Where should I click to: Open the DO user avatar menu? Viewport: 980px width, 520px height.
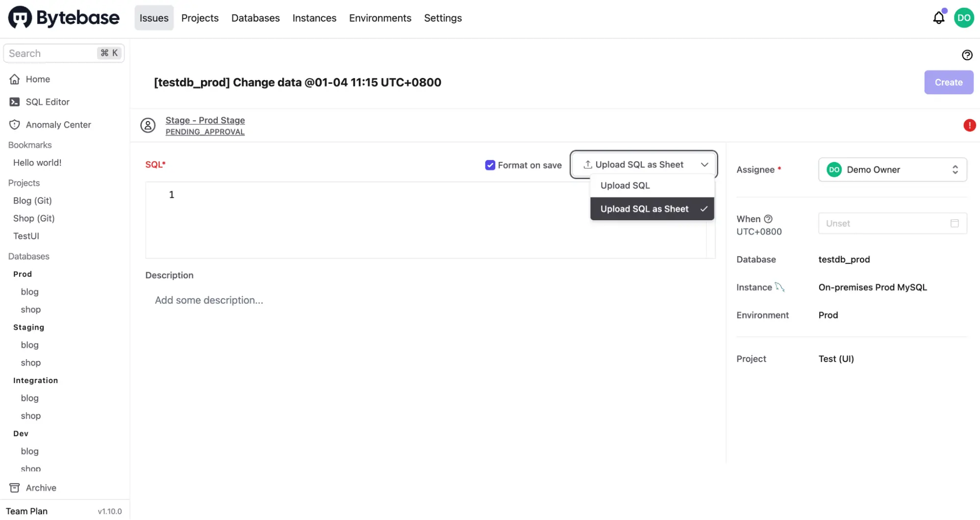(x=964, y=18)
